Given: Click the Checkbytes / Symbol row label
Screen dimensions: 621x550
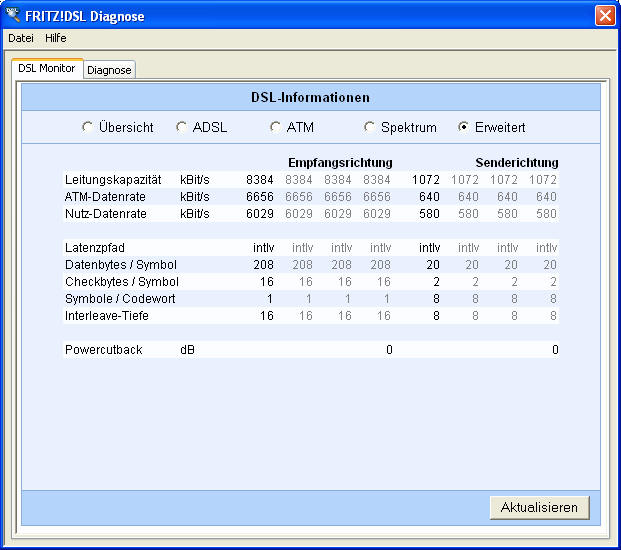Looking at the screenshot, I should pyautogui.click(x=122, y=282).
